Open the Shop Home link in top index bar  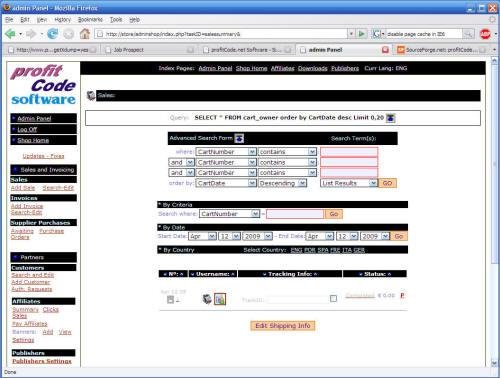(251, 68)
